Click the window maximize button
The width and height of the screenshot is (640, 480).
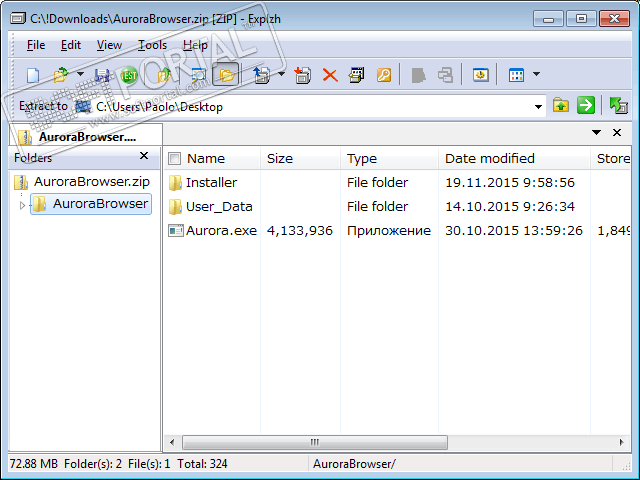coord(581,19)
